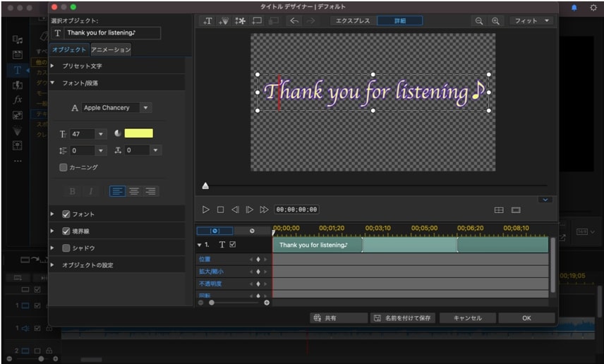This screenshot has height=364, width=604.
Task: Toggle the grid/safe zone display icon
Action: point(499,210)
